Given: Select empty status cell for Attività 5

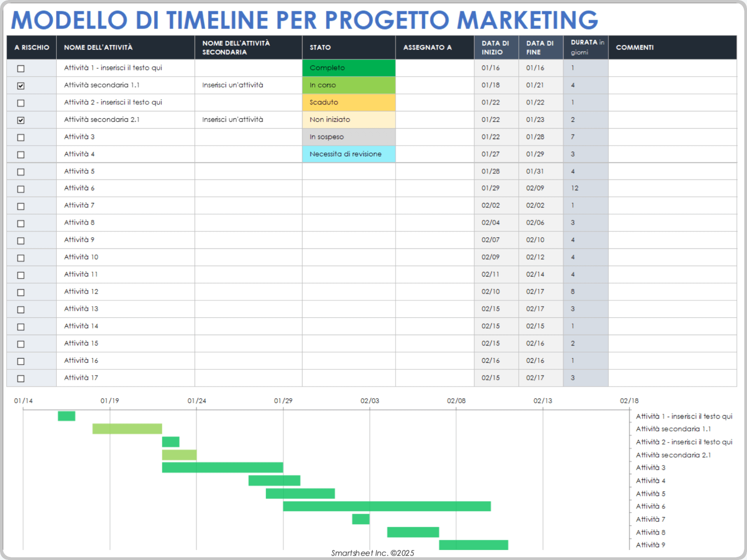Looking at the screenshot, I should click(349, 171).
